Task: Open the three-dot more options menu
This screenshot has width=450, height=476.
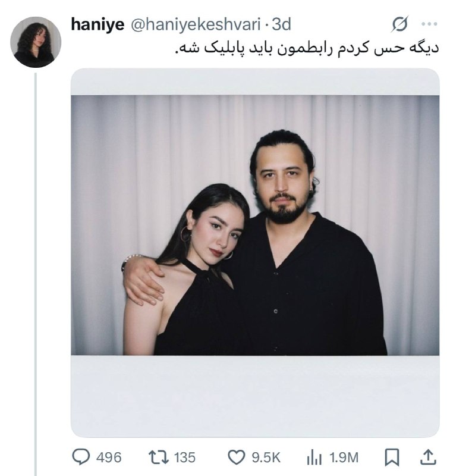Action: tap(429, 24)
